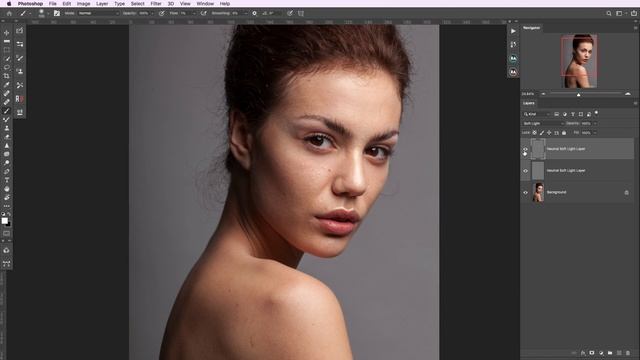Image resolution: width=640 pixels, height=360 pixels.
Task: Select the Eraser tool
Action: (x=7, y=137)
